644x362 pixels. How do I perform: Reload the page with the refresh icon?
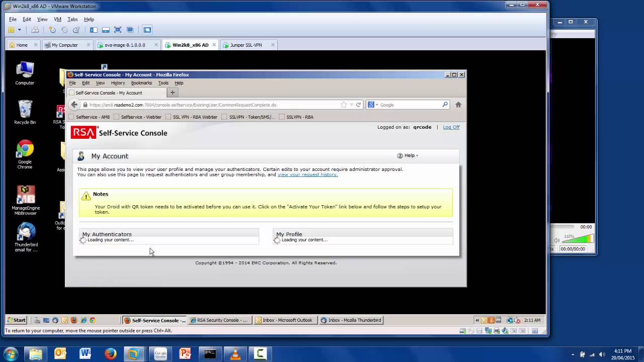pos(359,105)
